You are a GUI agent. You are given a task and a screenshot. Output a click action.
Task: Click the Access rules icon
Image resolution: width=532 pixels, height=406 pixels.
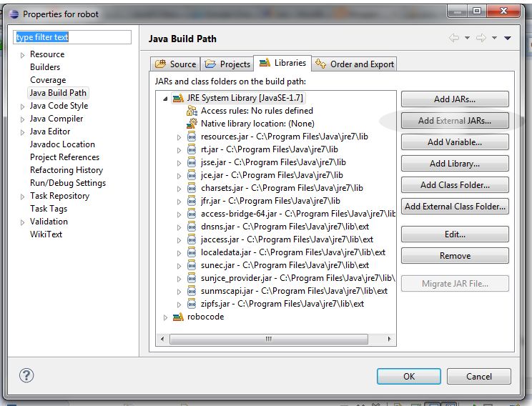[192, 111]
